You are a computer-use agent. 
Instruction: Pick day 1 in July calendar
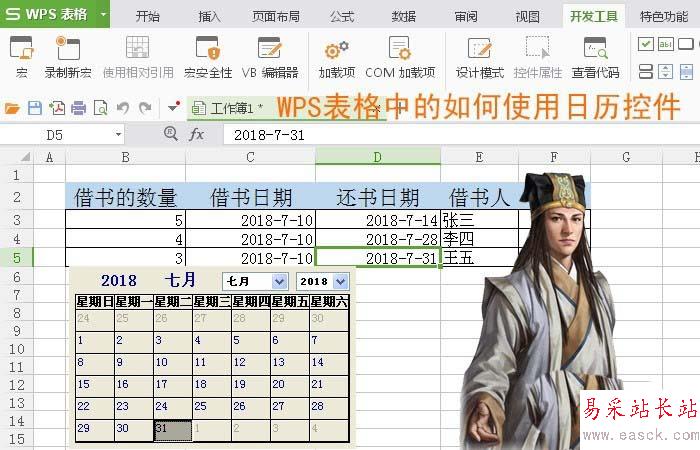[95, 342]
